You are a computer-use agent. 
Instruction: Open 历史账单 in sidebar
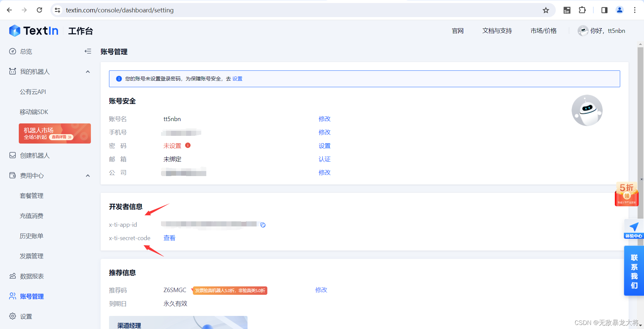tap(32, 236)
